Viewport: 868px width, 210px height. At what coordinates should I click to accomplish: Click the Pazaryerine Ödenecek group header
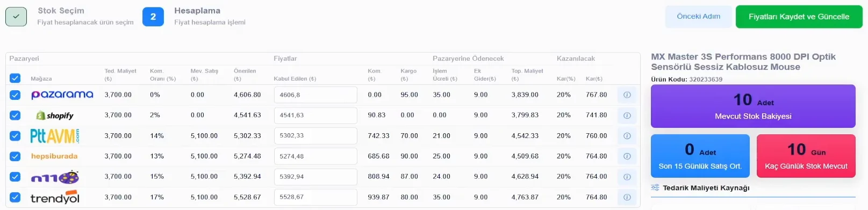coord(468,59)
